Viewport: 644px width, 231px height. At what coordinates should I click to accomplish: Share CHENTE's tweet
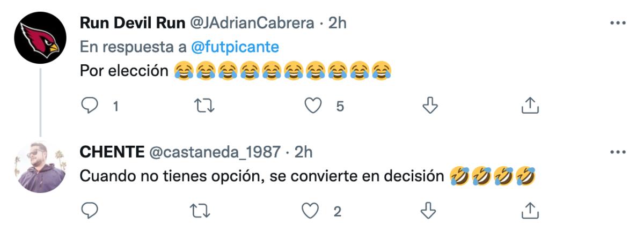point(530,211)
